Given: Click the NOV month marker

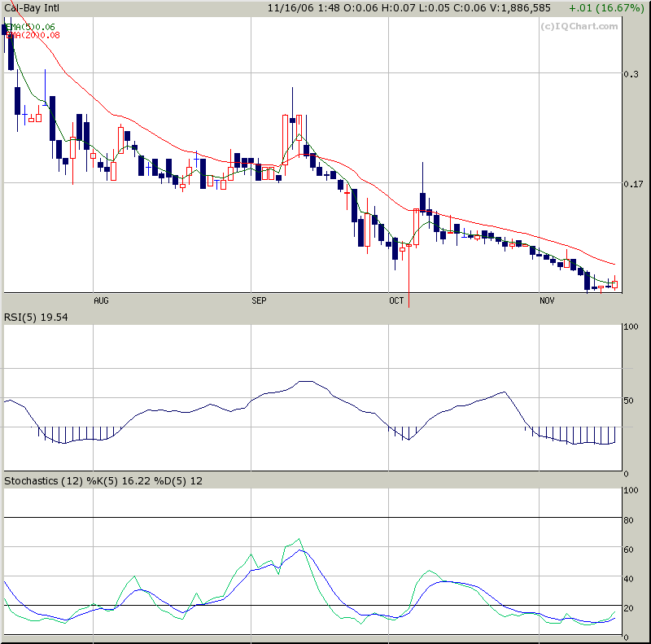Looking at the screenshot, I should coord(547,301).
